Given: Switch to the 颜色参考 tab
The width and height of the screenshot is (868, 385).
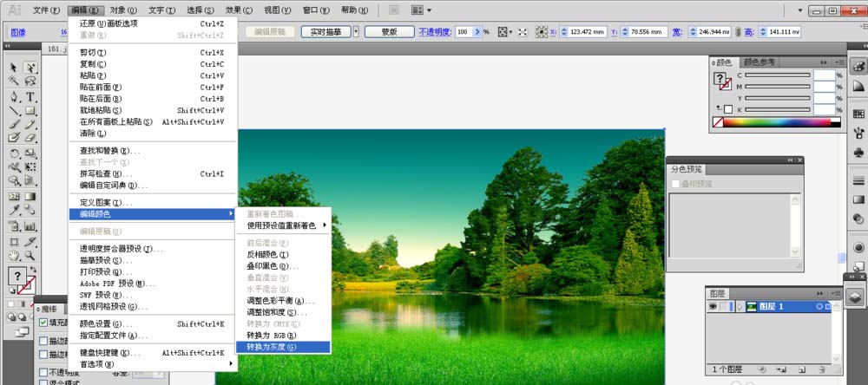Looking at the screenshot, I should [x=759, y=62].
